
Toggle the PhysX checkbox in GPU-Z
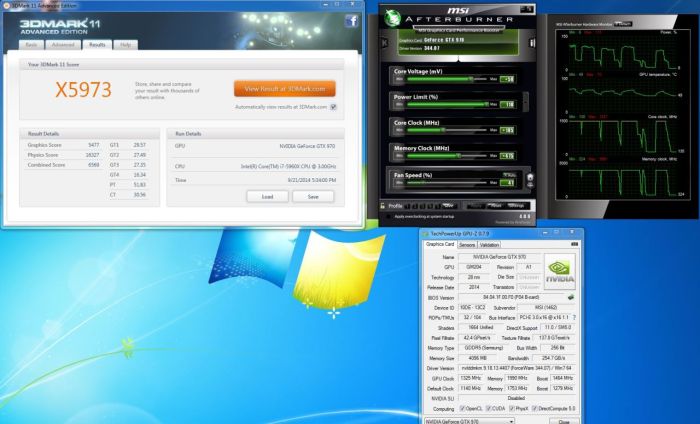click(512, 408)
